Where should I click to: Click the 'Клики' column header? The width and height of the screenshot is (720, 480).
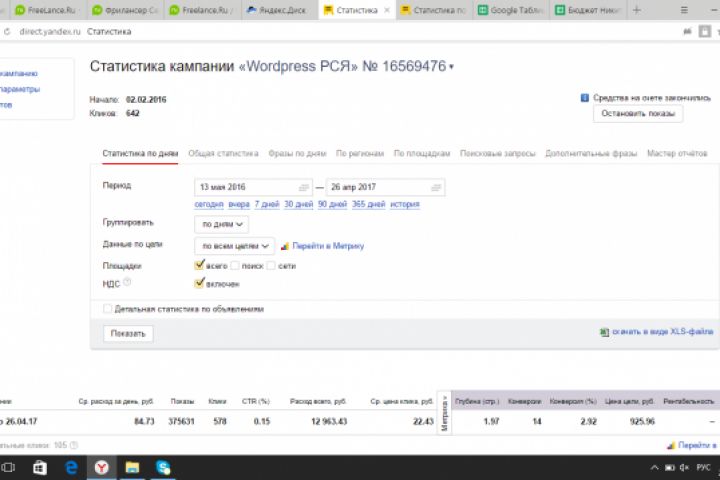point(217,401)
